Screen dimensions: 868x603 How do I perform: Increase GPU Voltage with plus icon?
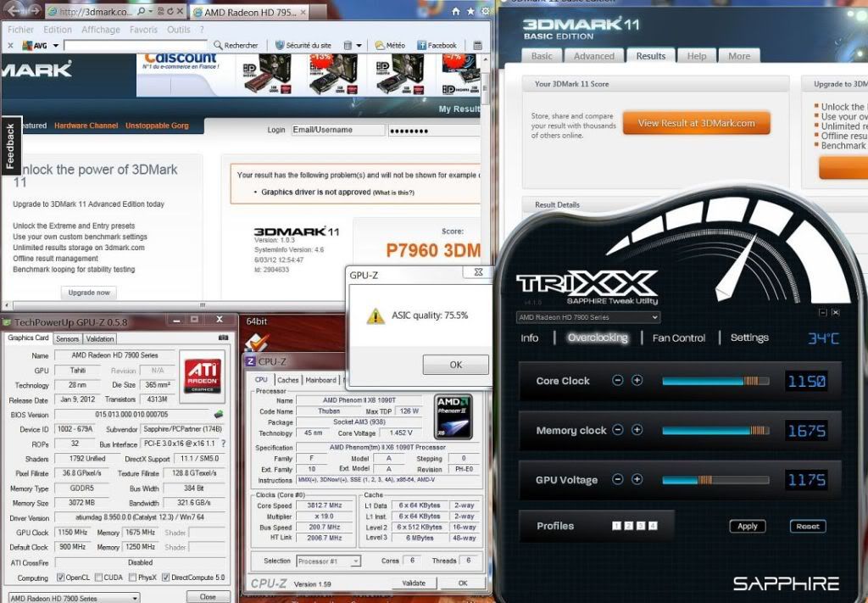coord(637,479)
